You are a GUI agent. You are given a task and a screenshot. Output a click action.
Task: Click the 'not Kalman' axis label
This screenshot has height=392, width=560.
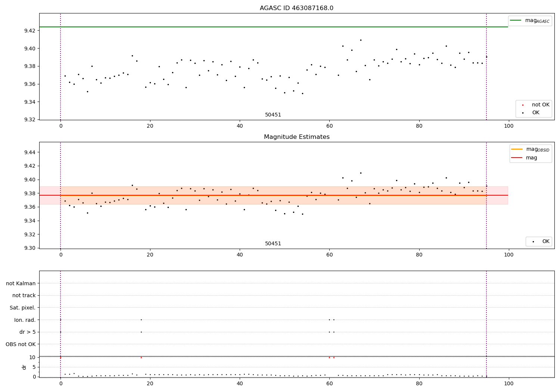click(21, 283)
